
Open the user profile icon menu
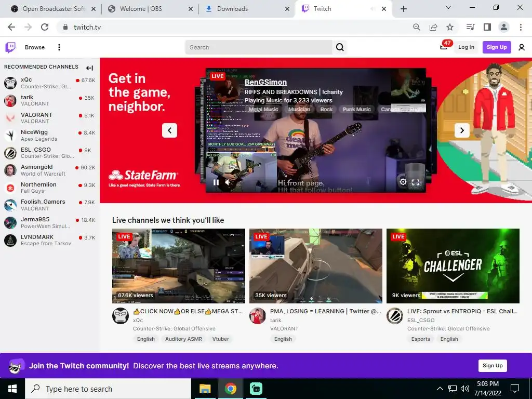(x=522, y=47)
